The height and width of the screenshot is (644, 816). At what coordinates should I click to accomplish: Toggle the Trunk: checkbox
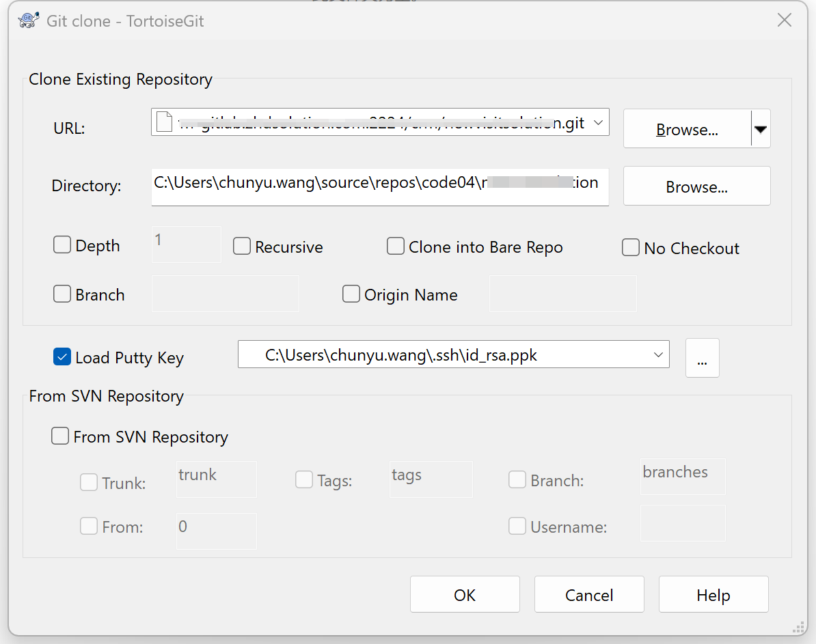(x=88, y=482)
